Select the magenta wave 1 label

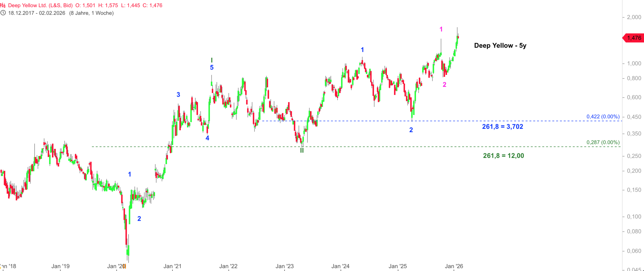[441, 29]
